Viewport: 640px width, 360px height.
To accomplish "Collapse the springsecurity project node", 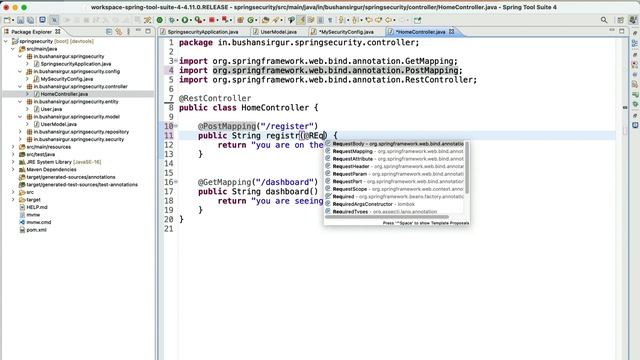I will (x=6, y=41).
